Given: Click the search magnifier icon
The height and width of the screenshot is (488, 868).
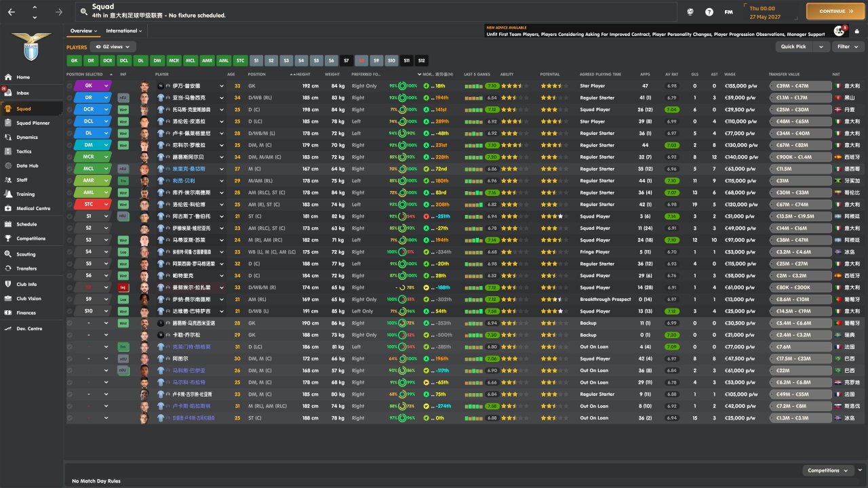Looking at the screenshot, I should 83,12.
